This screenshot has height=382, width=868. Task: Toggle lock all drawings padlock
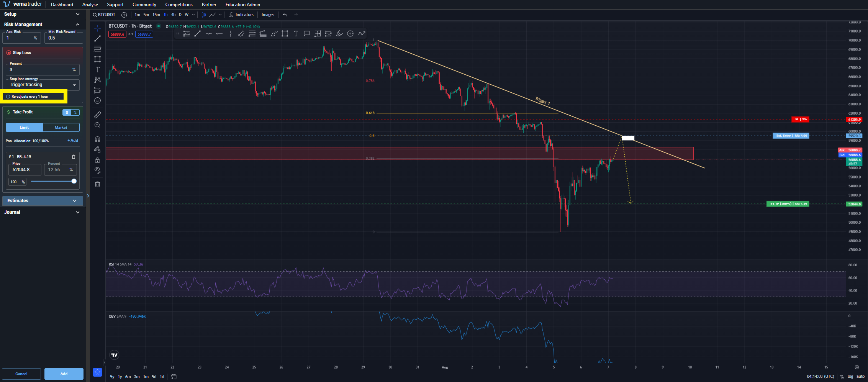point(97,160)
